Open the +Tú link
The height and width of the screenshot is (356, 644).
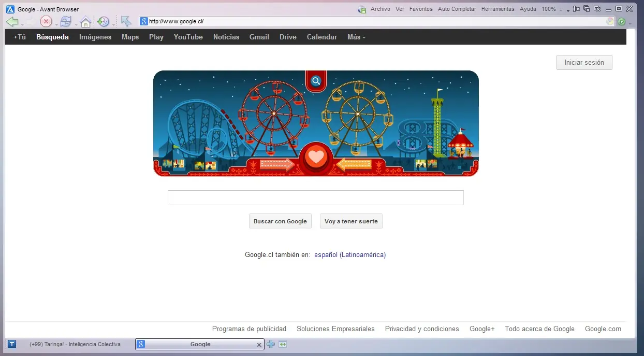[20, 37]
